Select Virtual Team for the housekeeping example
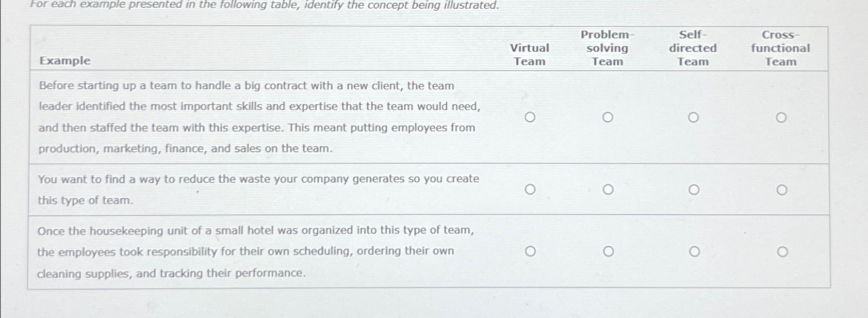868x318 pixels. 530,252
